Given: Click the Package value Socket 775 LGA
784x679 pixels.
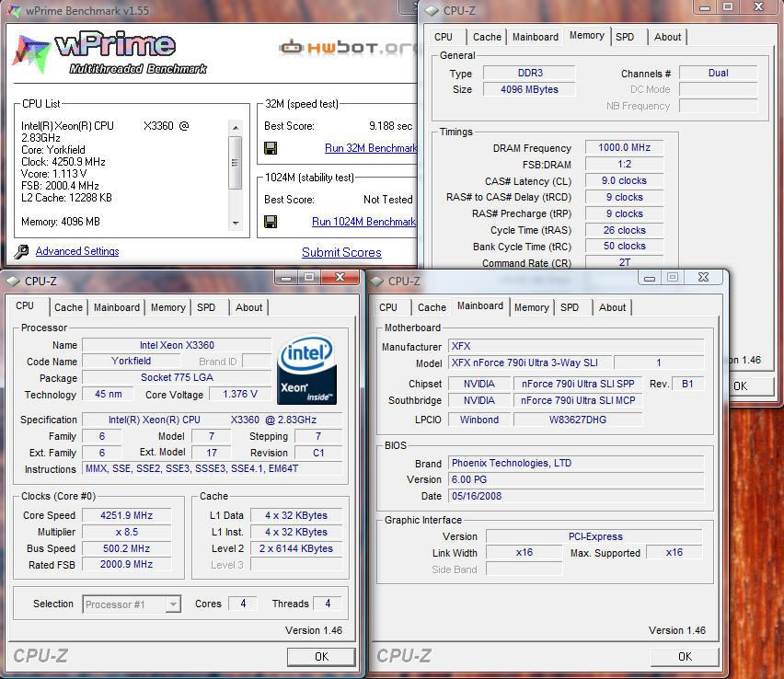Looking at the screenshot, I should point(177,377).
